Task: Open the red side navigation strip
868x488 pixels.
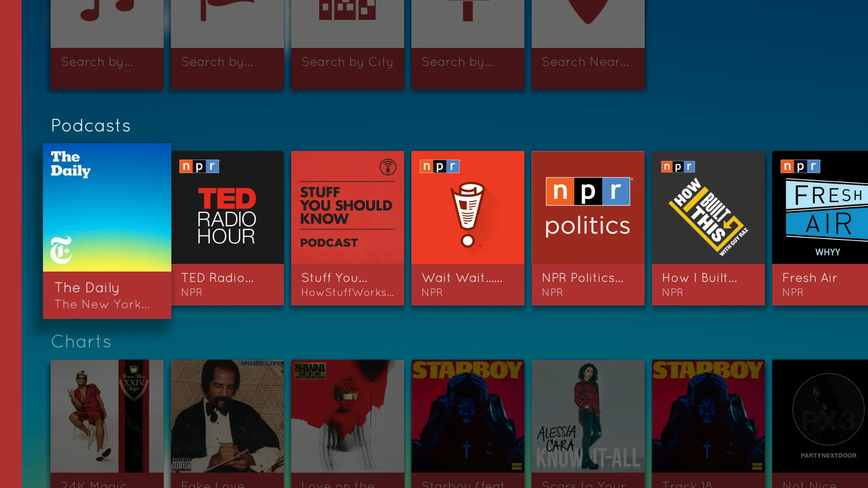Action: (11, 244)
